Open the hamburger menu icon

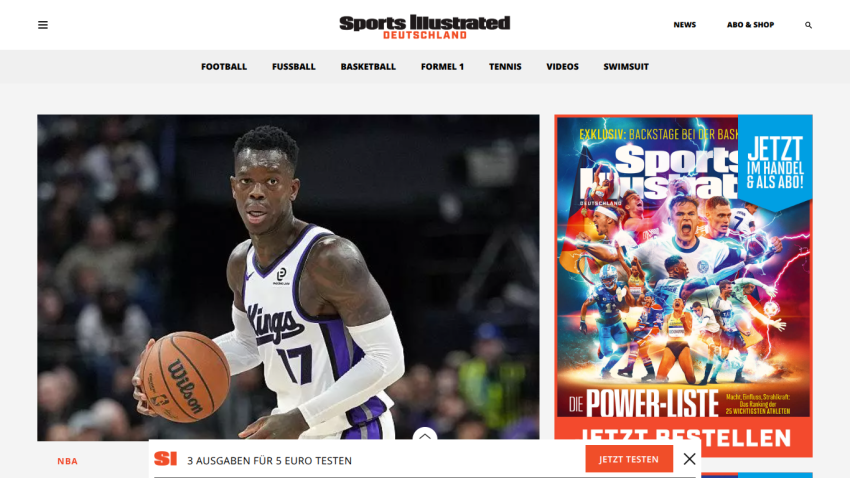(x=43, y=25)
